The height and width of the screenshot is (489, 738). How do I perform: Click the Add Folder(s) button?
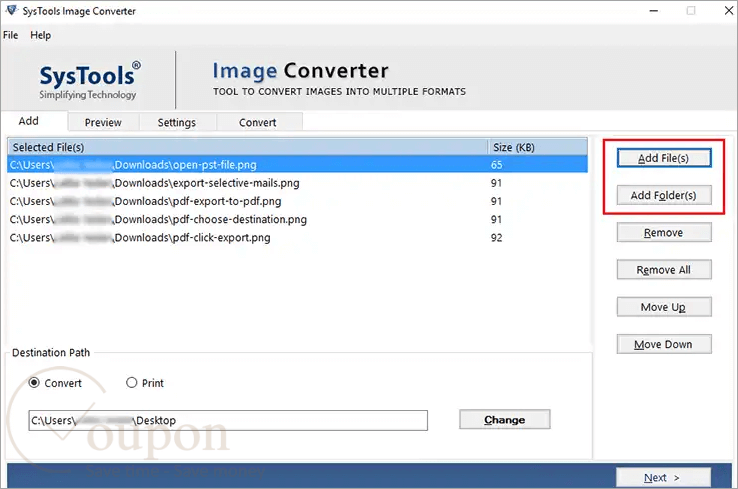tap(664, 195)
